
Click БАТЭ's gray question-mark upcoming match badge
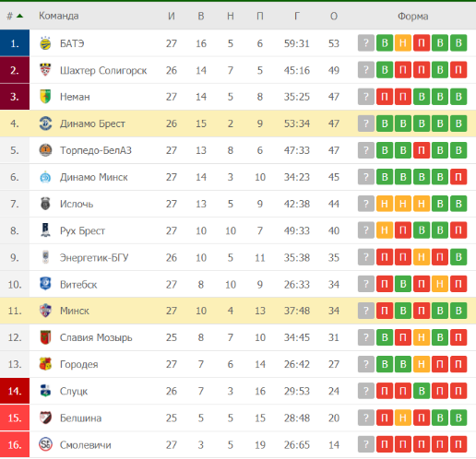(366, 43)
